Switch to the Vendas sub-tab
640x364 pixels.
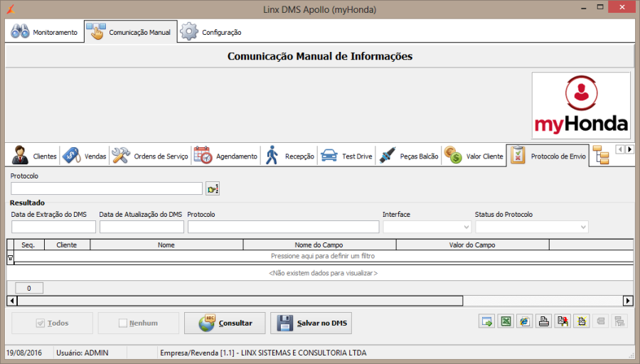(x=85, y=156)
